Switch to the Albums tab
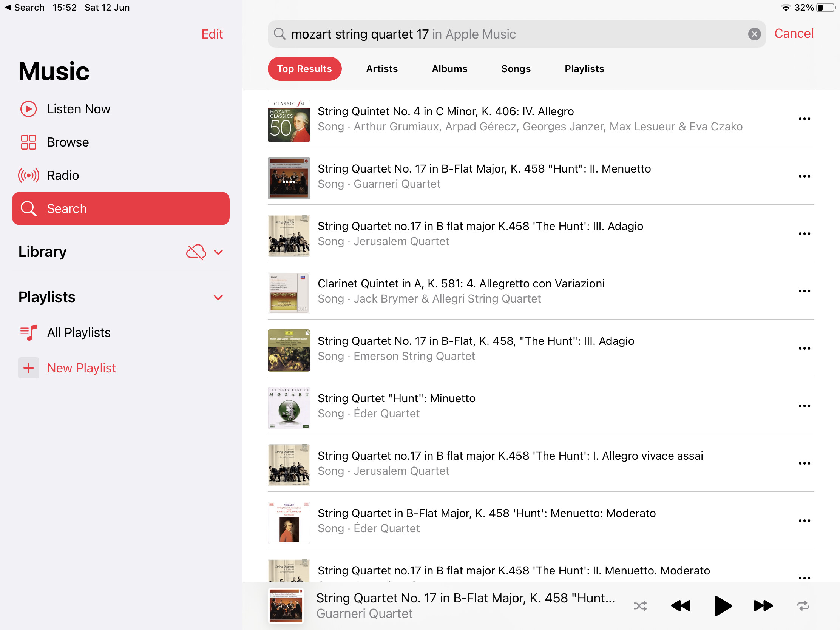Screen dimensions: 840x630 (x=449, y=69)
